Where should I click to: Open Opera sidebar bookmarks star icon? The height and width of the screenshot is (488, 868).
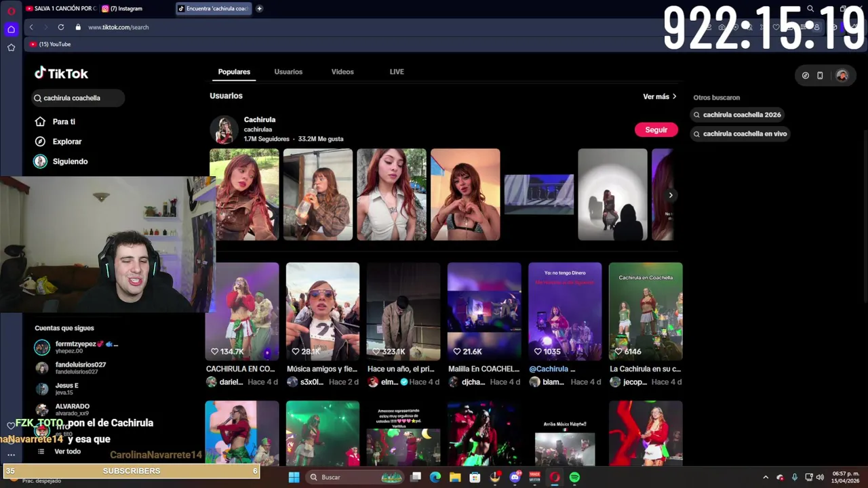click(x=11, y=47)
